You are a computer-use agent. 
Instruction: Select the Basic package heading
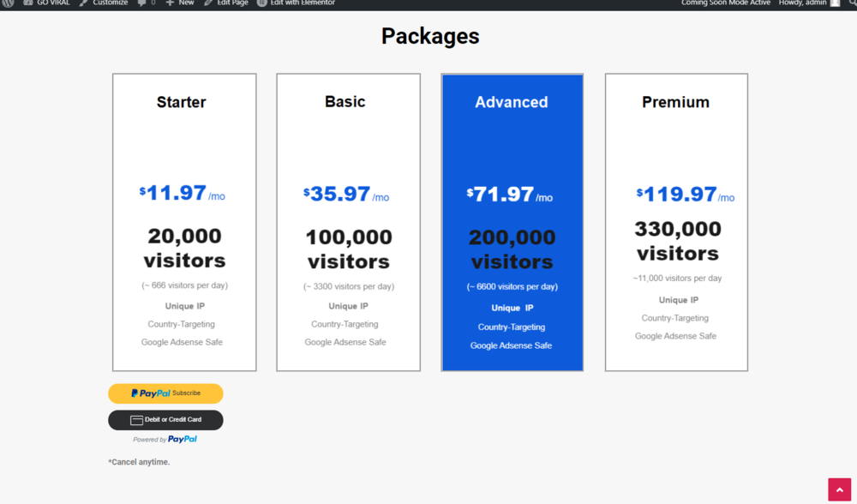(345, 102)
